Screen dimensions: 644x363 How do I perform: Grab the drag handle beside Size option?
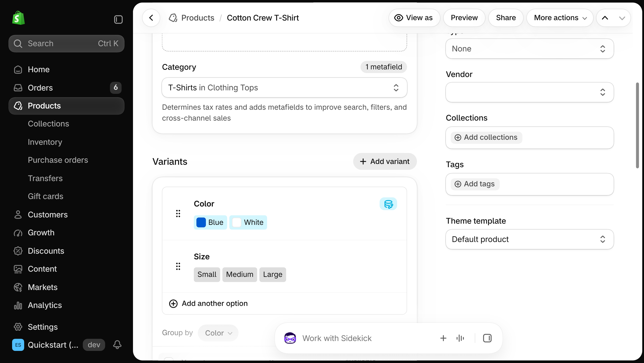point(178,266)
